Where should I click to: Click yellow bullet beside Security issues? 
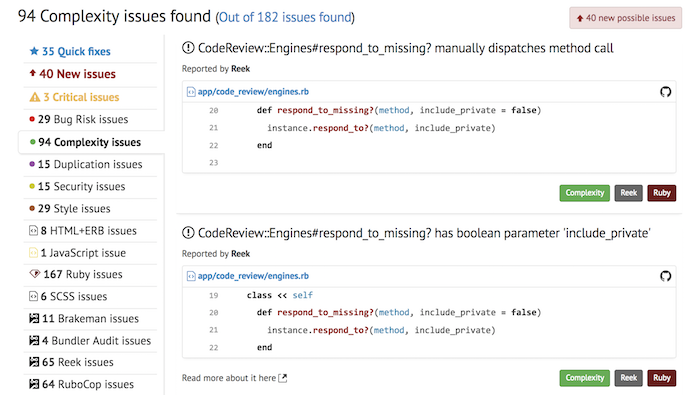point(32,186)
